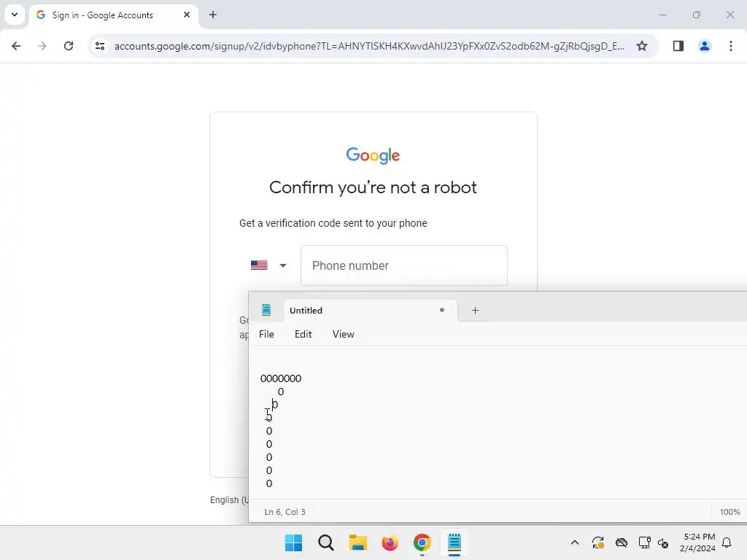Bookmark this page with the star icon
747x560 pixels.
click(x=642, y=46)
